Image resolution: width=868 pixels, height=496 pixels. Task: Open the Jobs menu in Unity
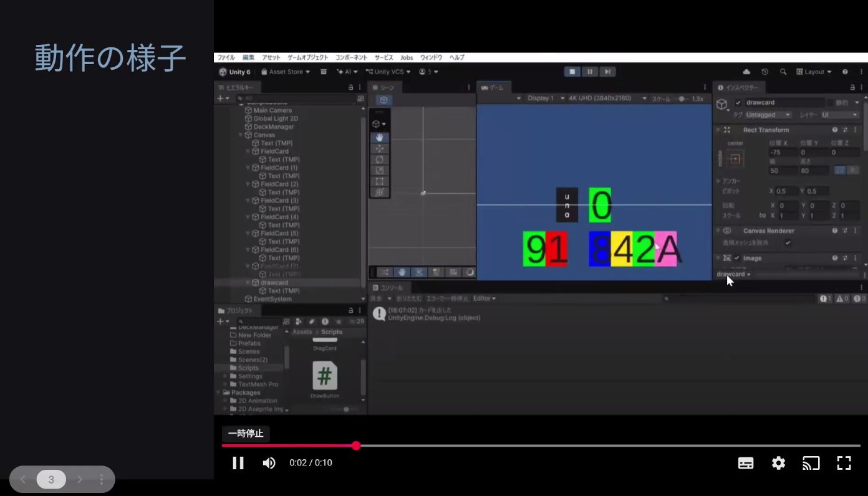(407, 57)
